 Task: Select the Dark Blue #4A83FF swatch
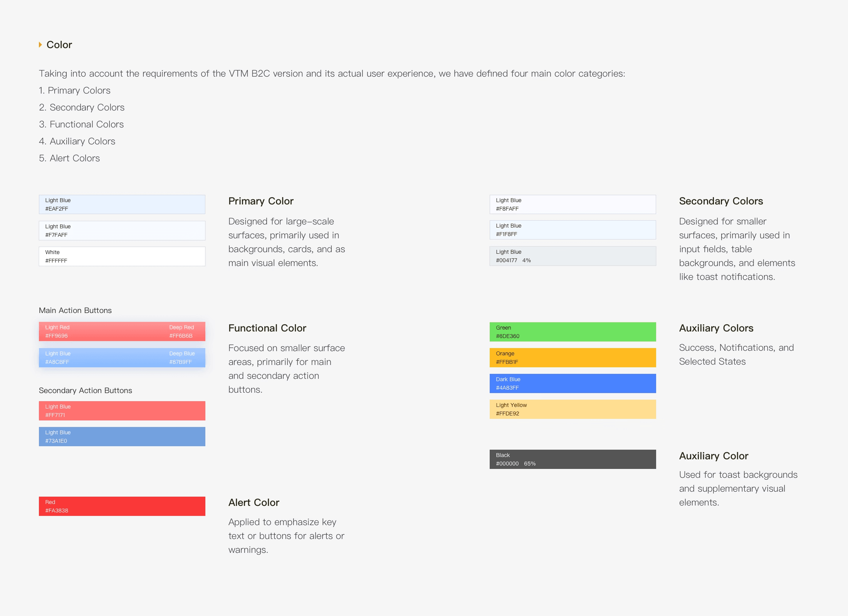573,383
